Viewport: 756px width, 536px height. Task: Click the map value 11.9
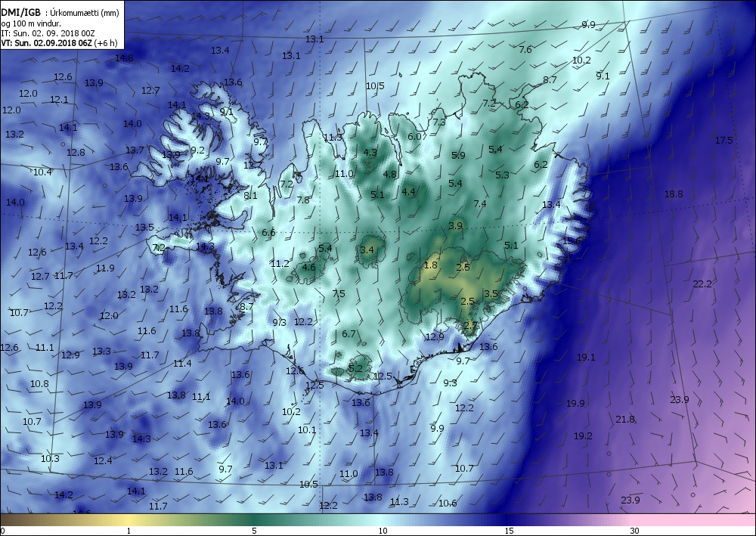[x=105, y=268]
